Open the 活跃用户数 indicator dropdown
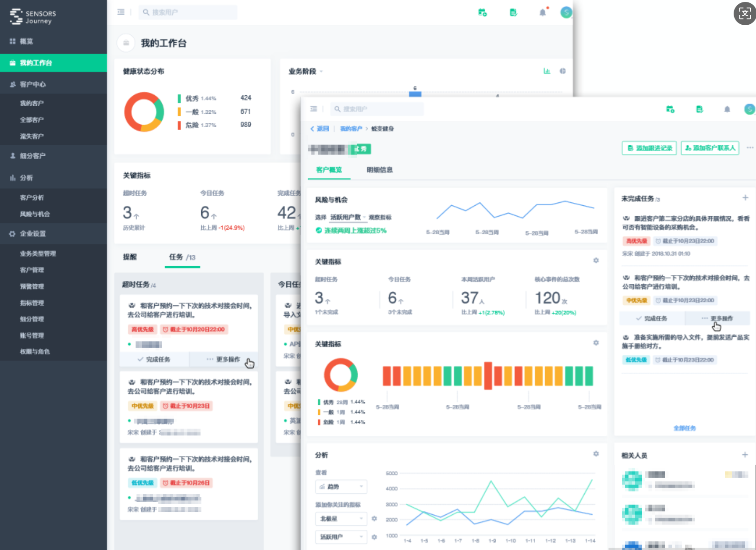 [x=348, y=217]
